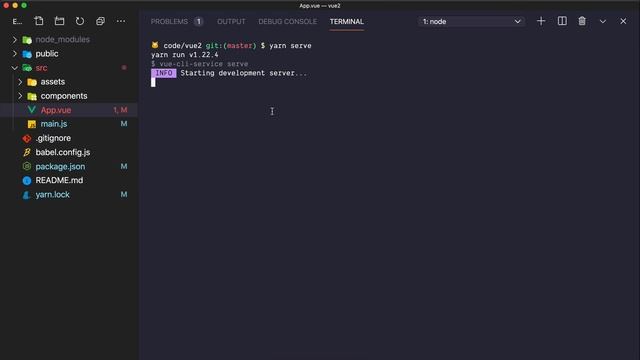Screen dimensions: 640x360
Task: Minimize panel with the down chevron
Action: point(602,22)
